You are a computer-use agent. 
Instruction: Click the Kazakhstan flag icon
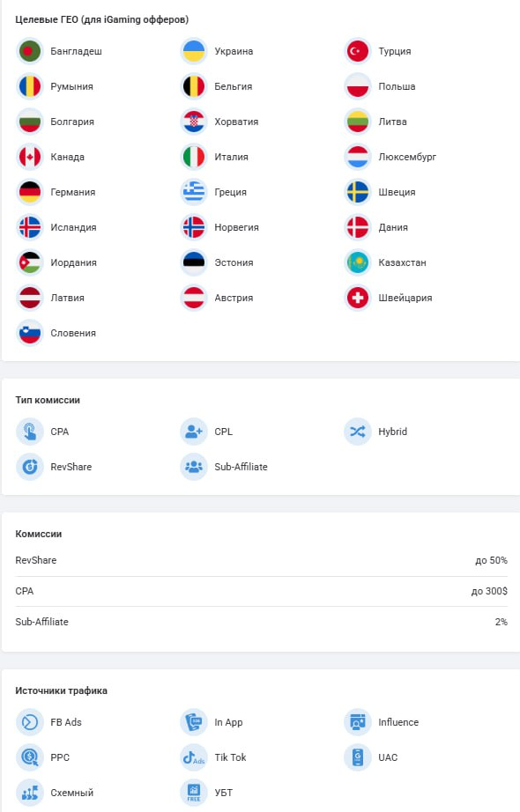pyautogui.click(x=358, y=262)
